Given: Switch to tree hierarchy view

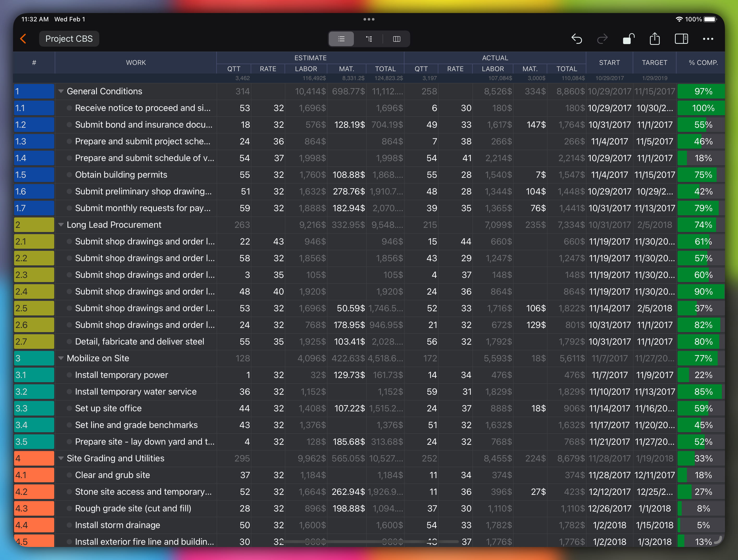Looking at the screenshot, I should (369, 39).
